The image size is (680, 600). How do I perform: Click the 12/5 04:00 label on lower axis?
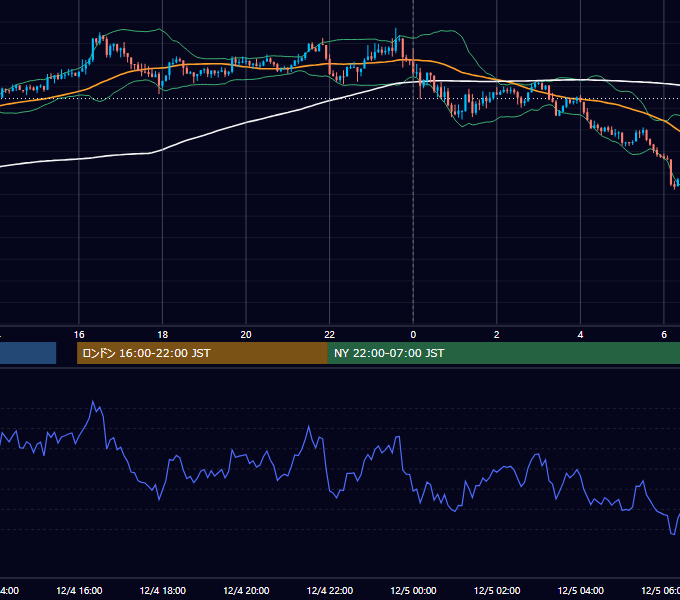[581, 590]
